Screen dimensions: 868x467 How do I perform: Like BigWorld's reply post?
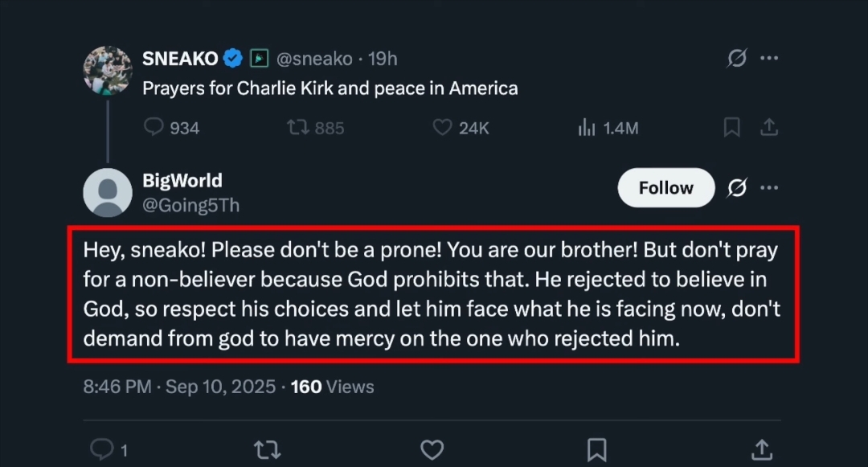click(432, 449)
